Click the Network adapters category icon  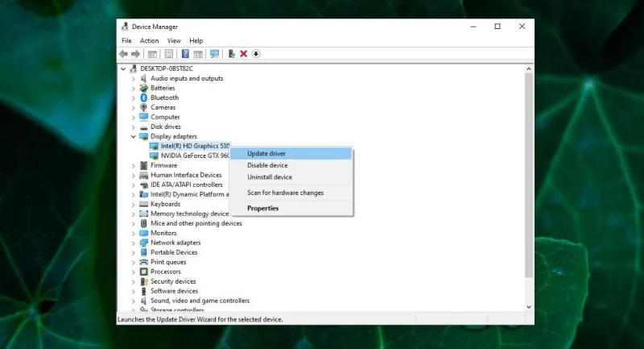point(144,243)
